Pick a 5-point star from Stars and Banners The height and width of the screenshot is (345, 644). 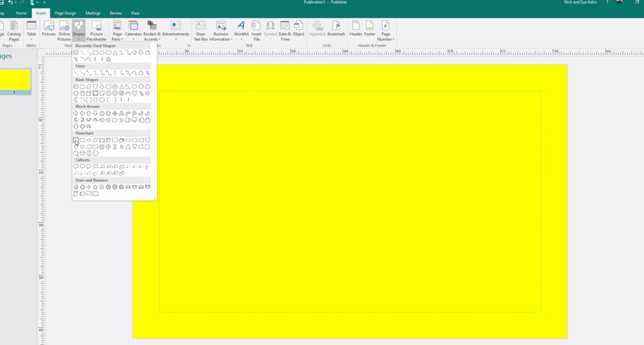click(x=96, y=187)
